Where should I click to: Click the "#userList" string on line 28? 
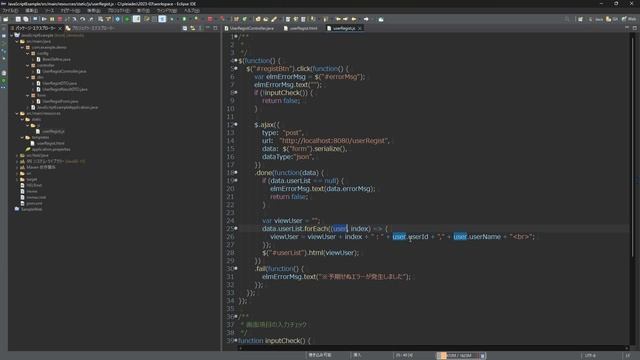pyautogui.click(x=285, y=253)
